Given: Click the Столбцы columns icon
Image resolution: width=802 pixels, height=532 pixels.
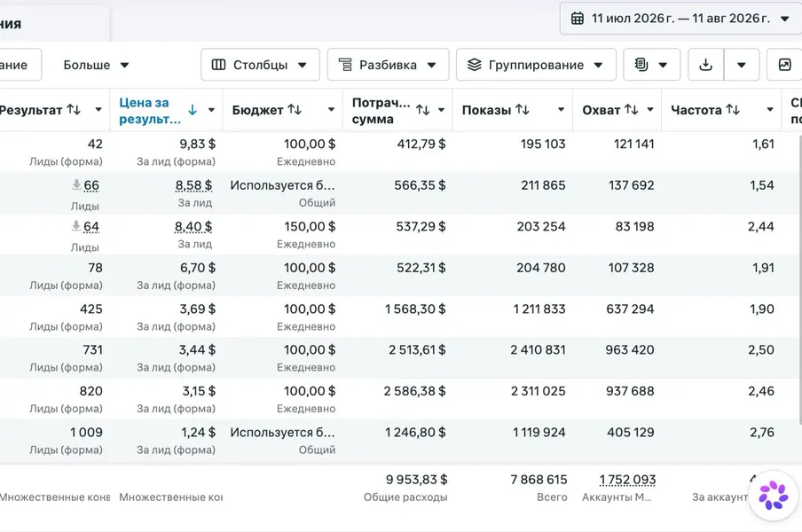Looking at the screenshot, I should [218, 65].
